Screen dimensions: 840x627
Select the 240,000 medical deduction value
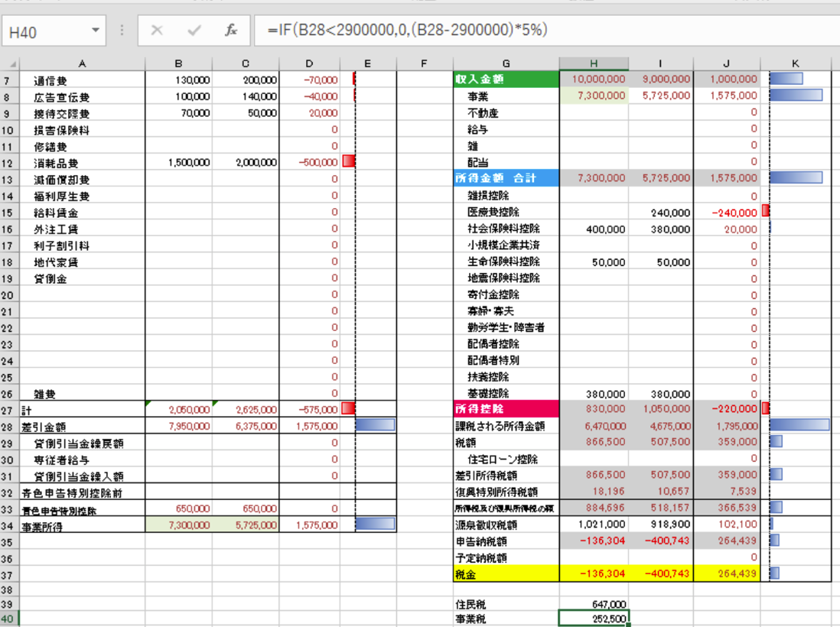click(660, 213)
